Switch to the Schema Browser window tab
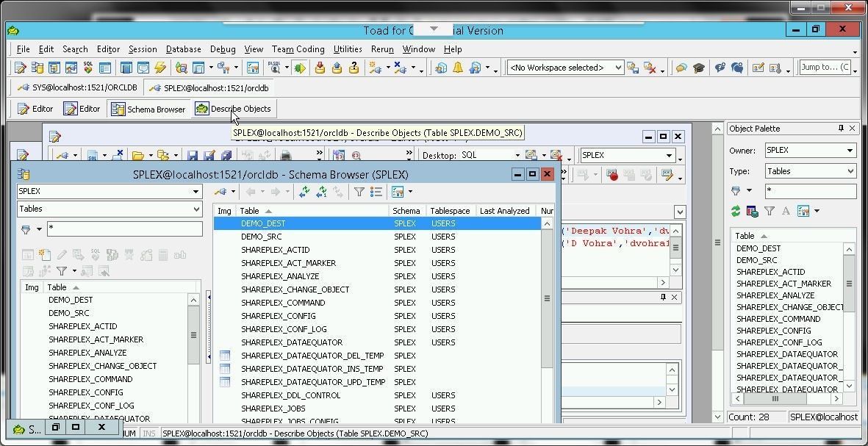The height and width of the screenshot is (446, 868). point(148,109)
